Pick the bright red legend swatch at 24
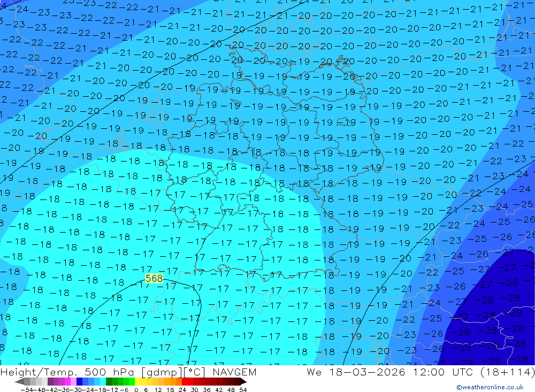 tap(185, 381)
